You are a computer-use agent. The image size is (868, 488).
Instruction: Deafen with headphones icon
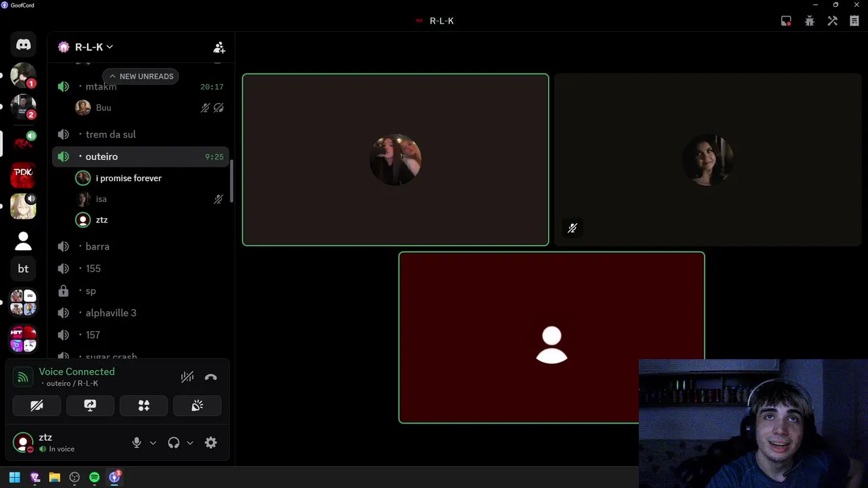click(x=174, y=443)
